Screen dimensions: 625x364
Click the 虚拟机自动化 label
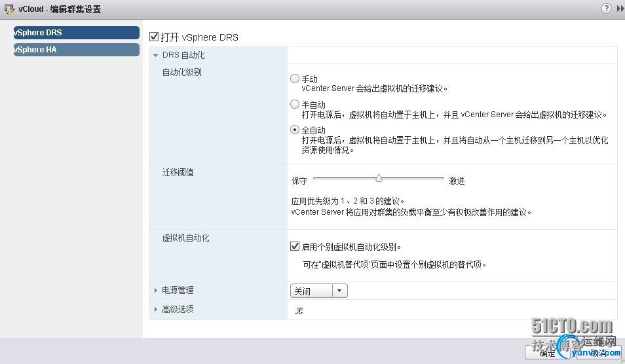point(186,238)
